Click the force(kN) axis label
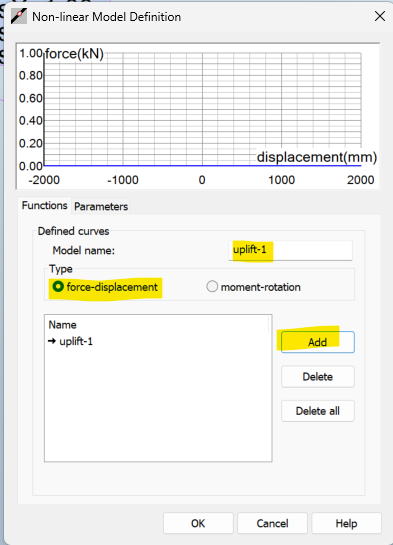Image resolution: width=393 pixels, height=545 pixels. pyautogui.click(x=74, y=54)
